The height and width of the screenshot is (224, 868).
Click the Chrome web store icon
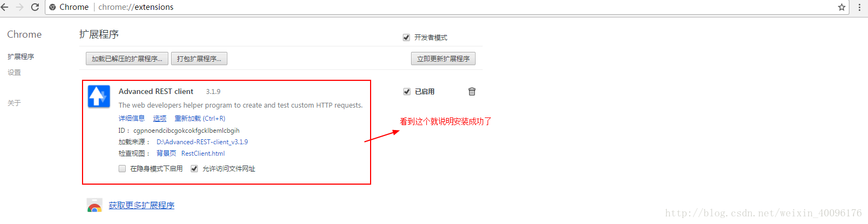click(95, 205)
